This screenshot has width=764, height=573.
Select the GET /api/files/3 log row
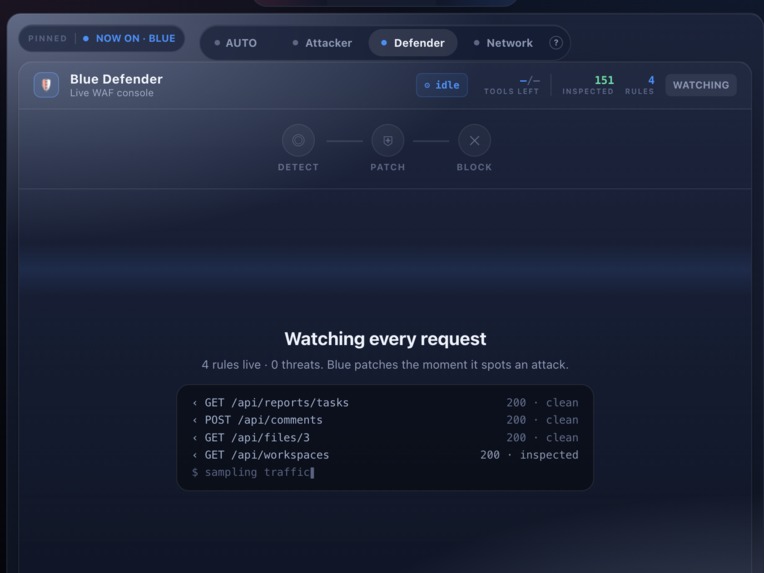[x=385, y=438]
